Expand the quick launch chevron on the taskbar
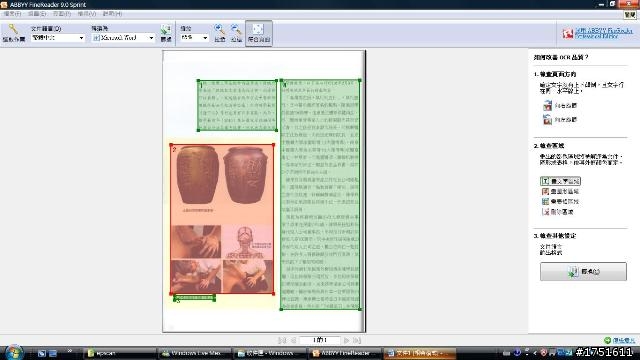 [x=69, y=350]
